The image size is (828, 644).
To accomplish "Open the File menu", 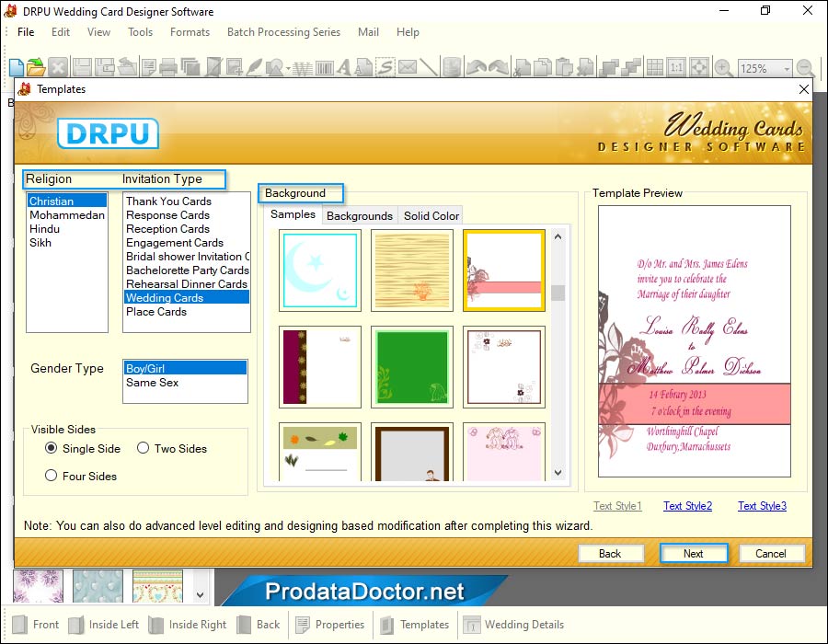I will tap(26, 32).
